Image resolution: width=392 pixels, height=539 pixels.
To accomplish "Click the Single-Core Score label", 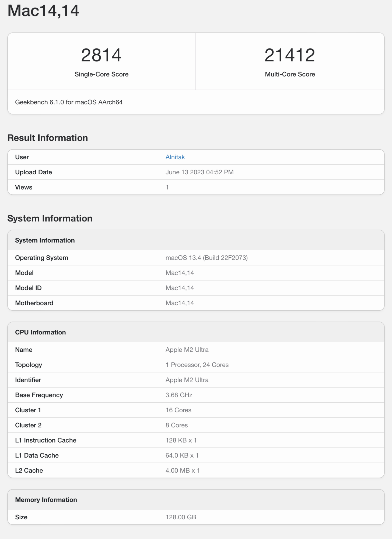I will pyautogui.click(x=101, y=74).
